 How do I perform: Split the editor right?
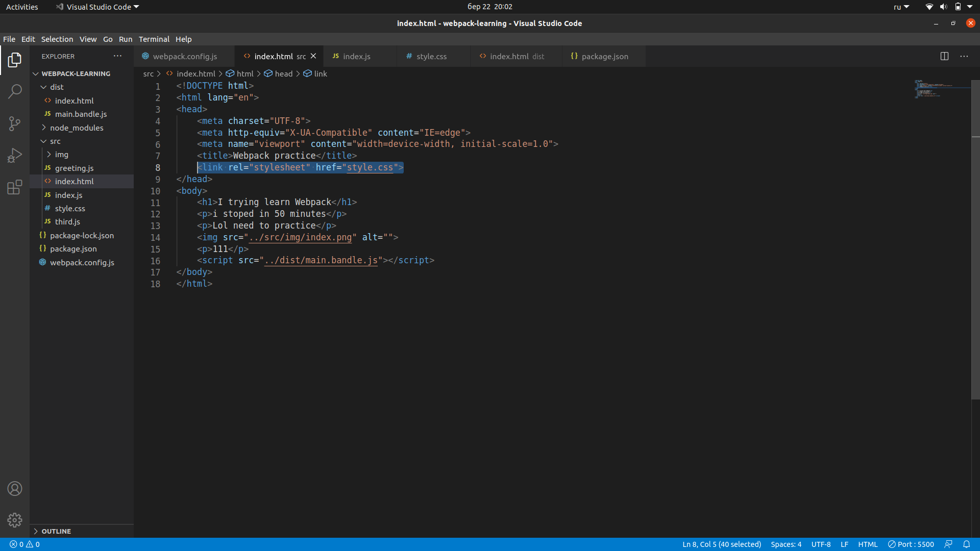coord(944,56)
